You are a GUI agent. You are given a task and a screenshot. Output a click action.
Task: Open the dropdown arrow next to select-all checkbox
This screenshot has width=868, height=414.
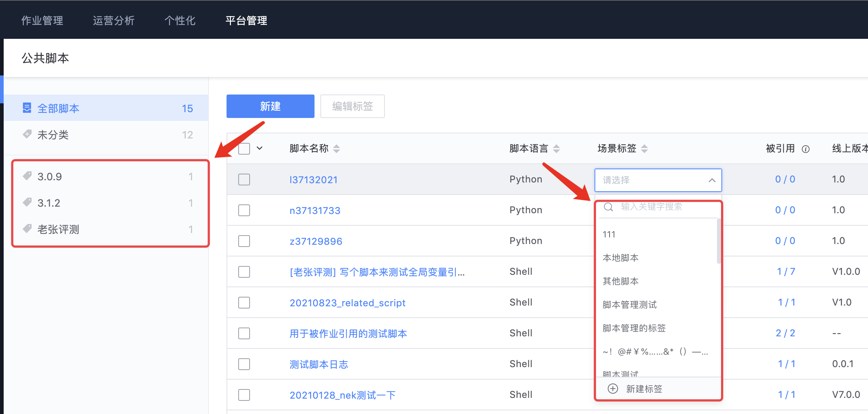(260, 148)
